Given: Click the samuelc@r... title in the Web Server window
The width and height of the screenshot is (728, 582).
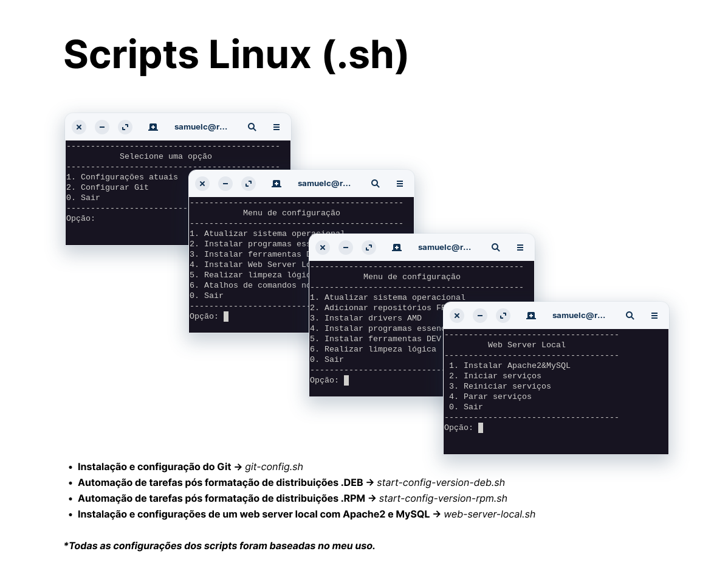Looking at the screenshot, I should 578,316.
